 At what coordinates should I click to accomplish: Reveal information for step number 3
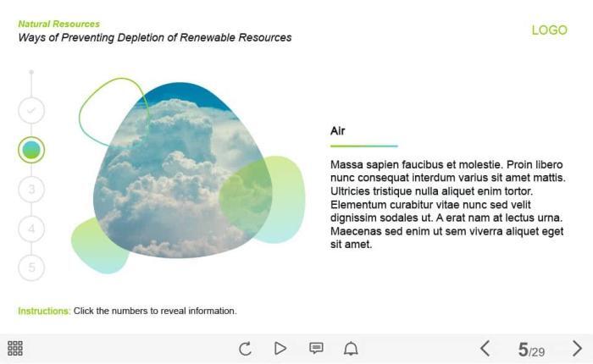(x=31, y=189)
